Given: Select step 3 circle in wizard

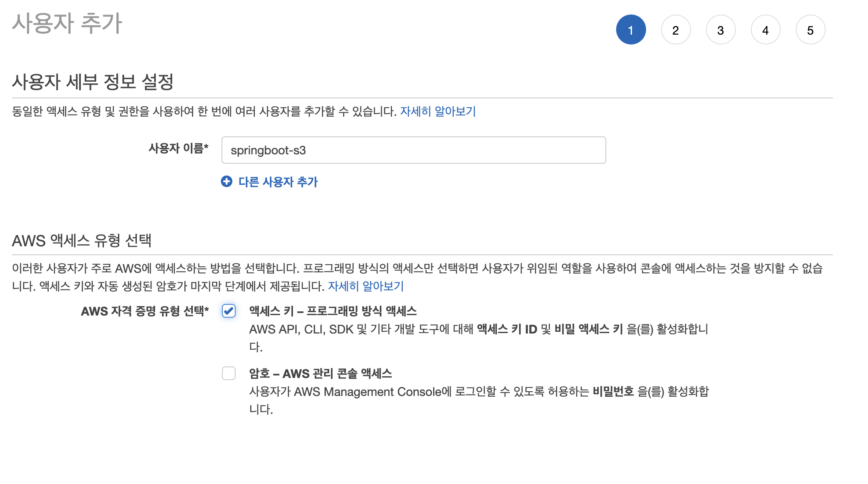Looking at the screenshot, I should click(720, 30).
